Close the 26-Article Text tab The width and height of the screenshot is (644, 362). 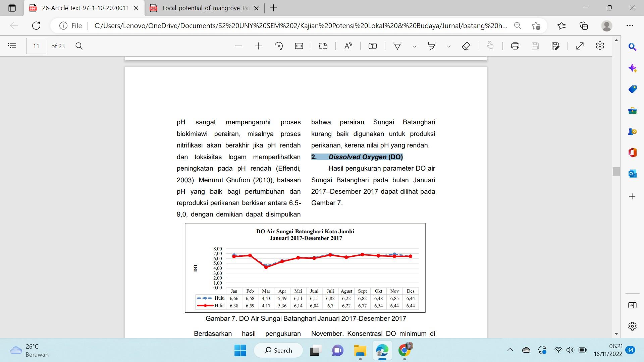pyautogui.click(x=136, y=8)
